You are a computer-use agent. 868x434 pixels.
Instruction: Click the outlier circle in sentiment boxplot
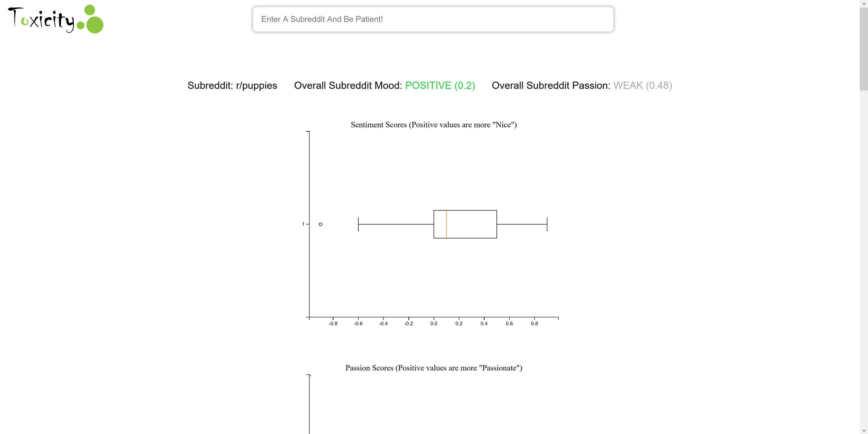(320, 224)
